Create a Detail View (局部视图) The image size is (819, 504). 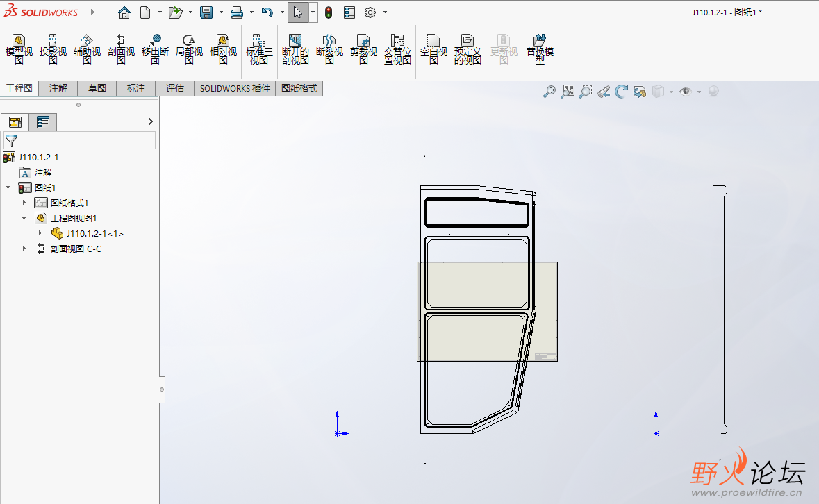point(189,49)
